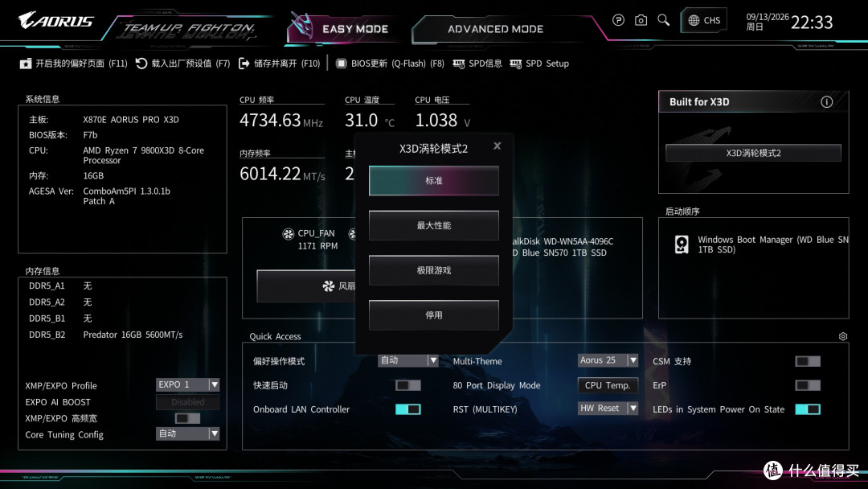Close the X3D涡轮模式2 popup
The image size is (868, 489).
pos(497,146)
